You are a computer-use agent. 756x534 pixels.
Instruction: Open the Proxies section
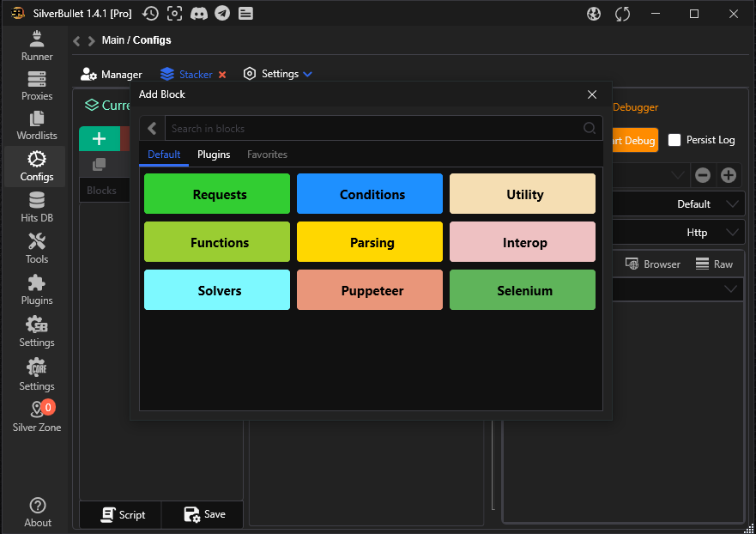tap(37, 86)
